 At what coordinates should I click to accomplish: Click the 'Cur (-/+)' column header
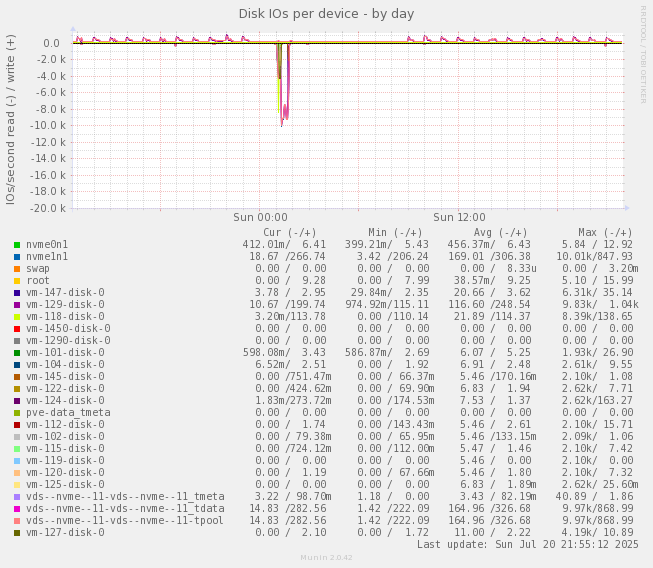(x=290, y=233)
